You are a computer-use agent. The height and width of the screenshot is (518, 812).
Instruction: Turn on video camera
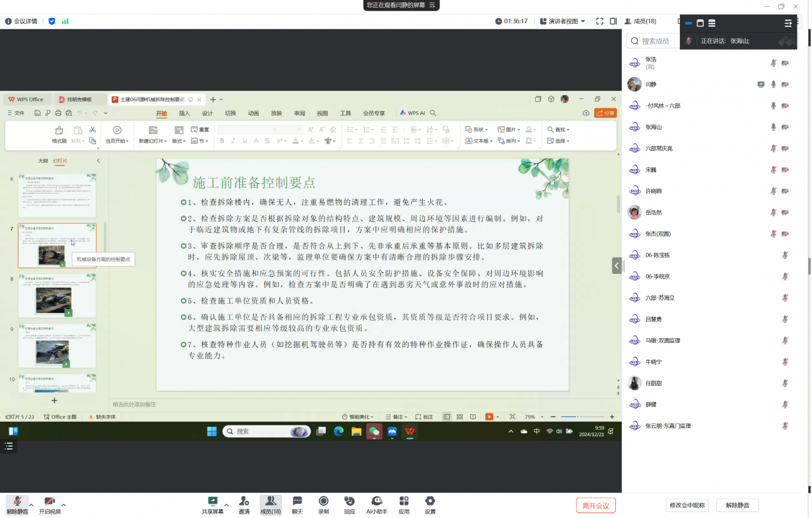tap(50, 505)
